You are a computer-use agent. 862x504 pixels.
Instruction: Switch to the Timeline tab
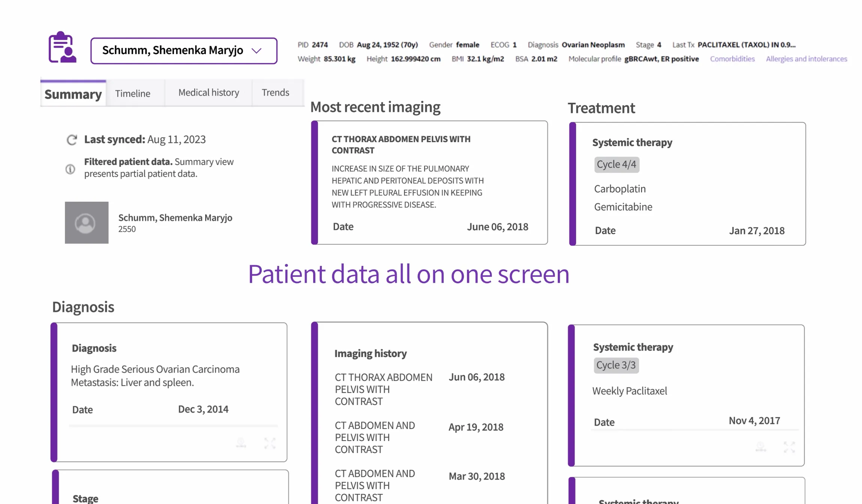[x=133, y=93]
